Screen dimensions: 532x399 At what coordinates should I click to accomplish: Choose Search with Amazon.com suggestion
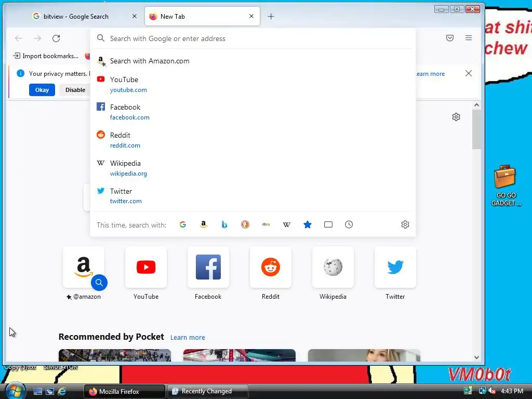coord(253,61)
